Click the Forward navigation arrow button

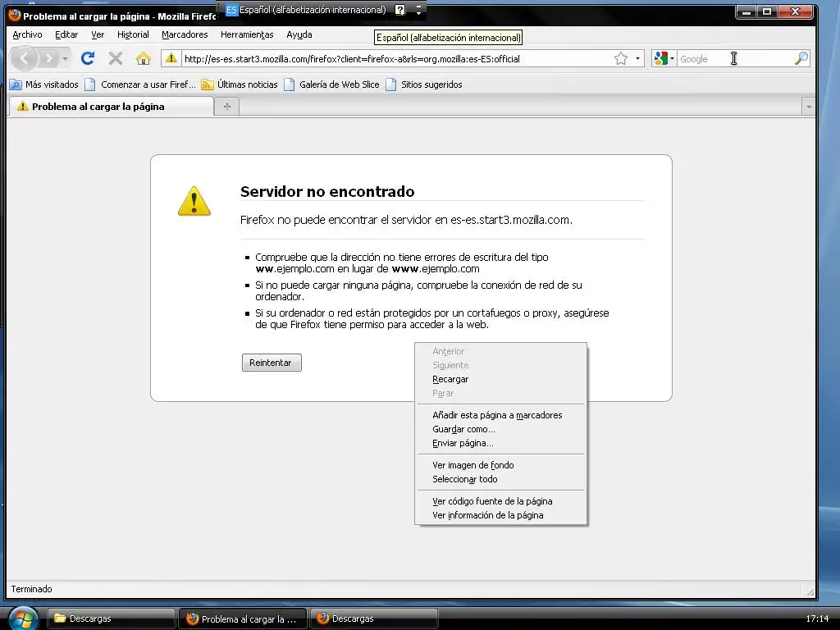pos(49,58)
